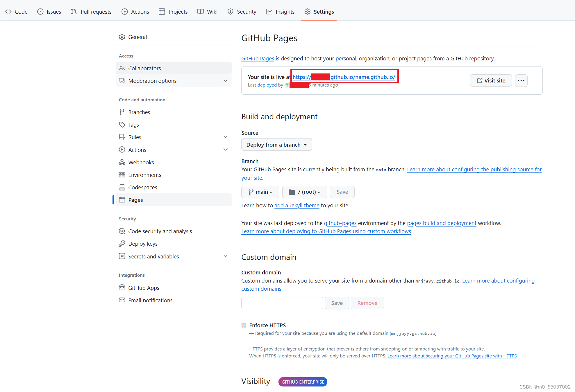This screenshot has width=575, height=392.
Task: Toggle the Enforce HTTPS checkbox
Action: [244, 325]
